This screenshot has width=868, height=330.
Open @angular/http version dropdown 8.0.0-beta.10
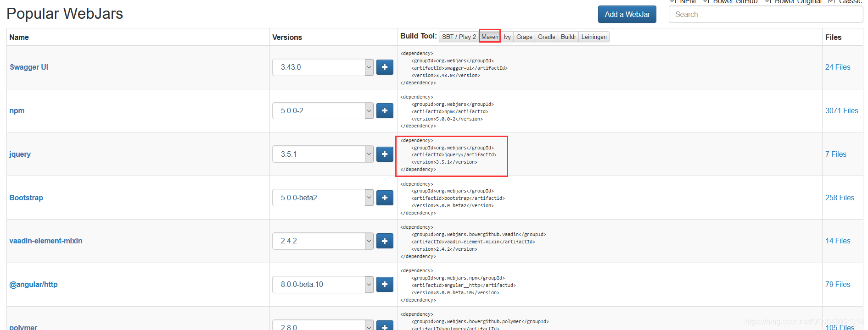click(323, 284)
